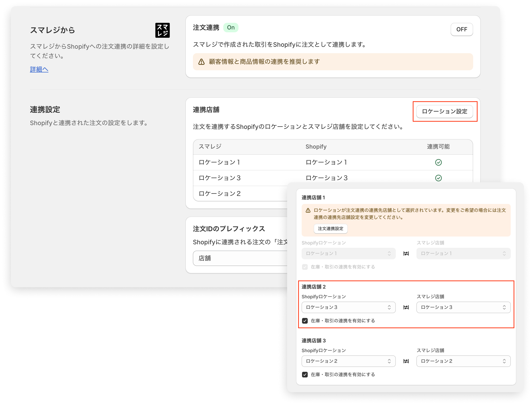Click the スマレジ logo icon
Screen dimensions: 532x405
point(162,30)
